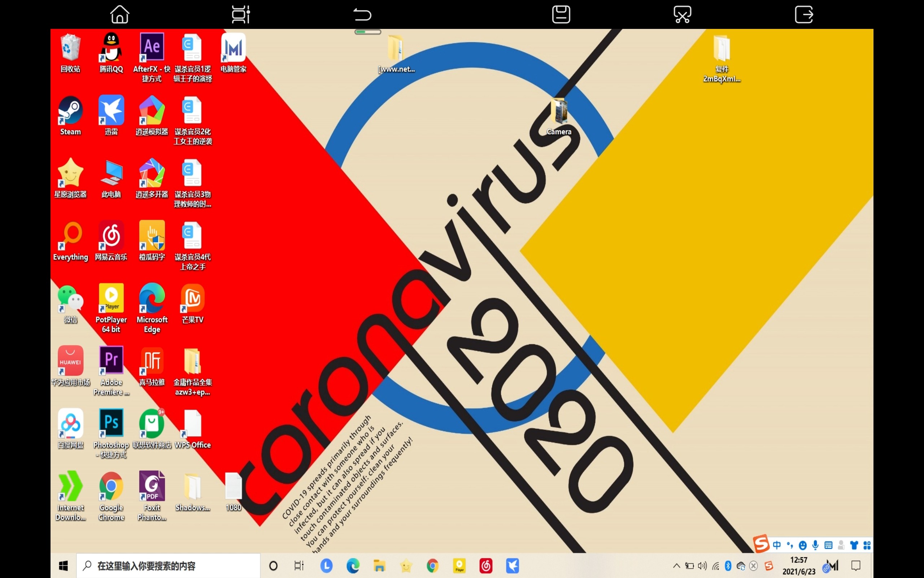Open PotPlayer from the taskbar
The height and width of the screenshot is (578, 924).
point(459,565)
